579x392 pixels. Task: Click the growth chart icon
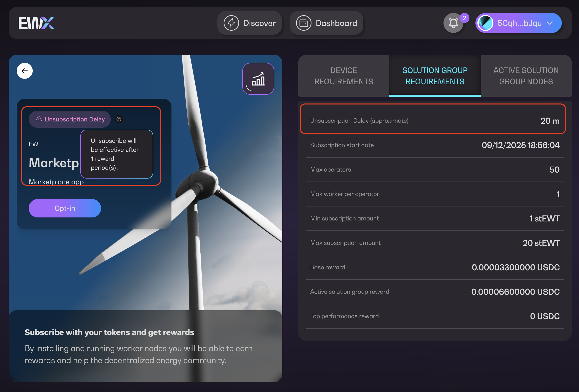tap(258, 79)
